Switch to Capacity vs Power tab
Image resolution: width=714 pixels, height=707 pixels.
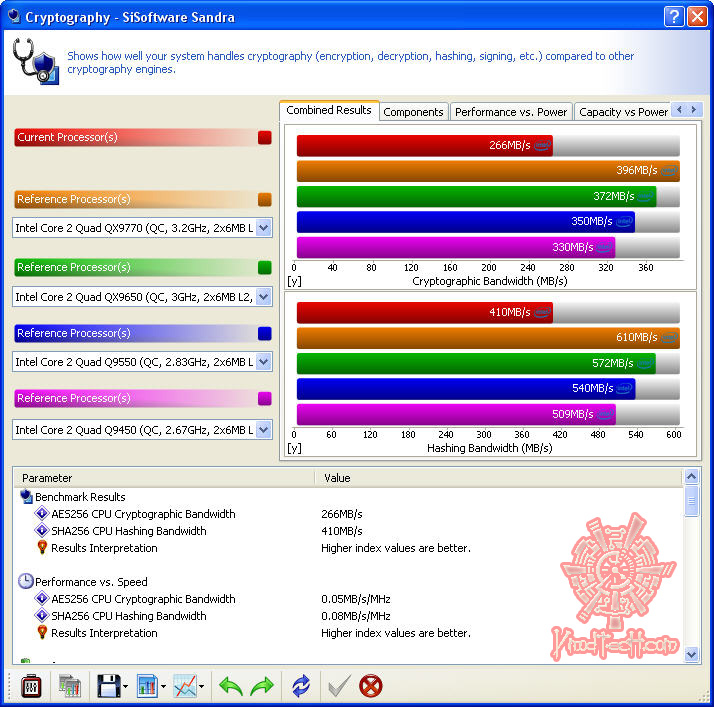pos(623,112)
